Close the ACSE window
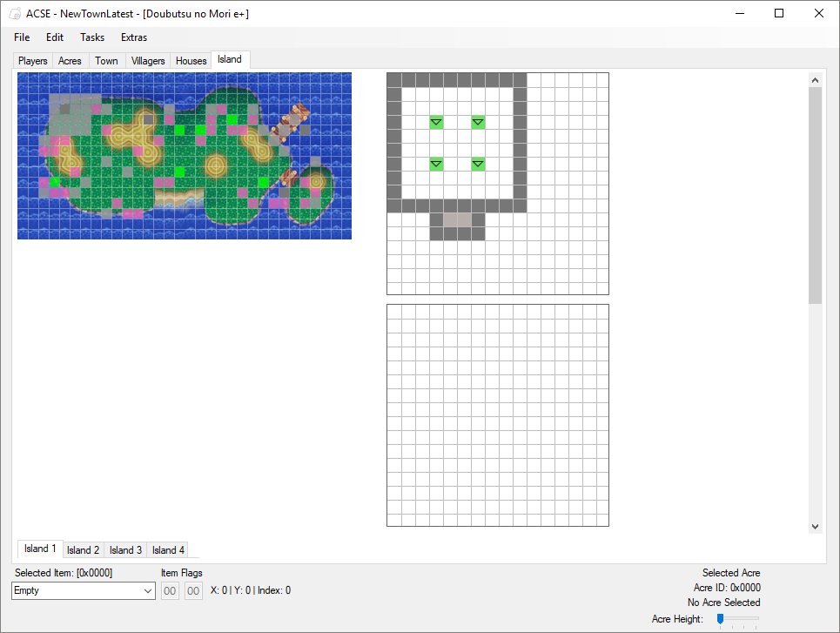Screen dimensions: 840x633 click(x=819, y=13)
